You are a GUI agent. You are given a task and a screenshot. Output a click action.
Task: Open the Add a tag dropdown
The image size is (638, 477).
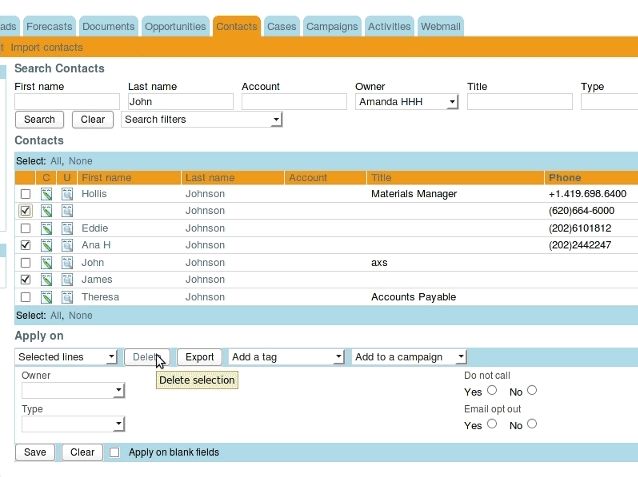286,357
